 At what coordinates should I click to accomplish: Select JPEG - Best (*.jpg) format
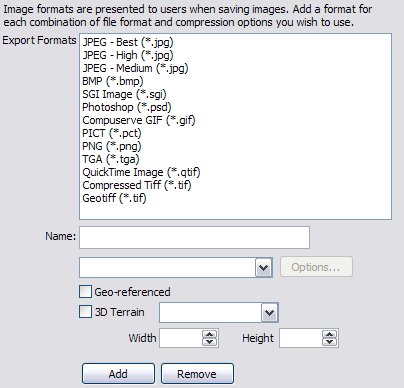[x=128, y=42]
